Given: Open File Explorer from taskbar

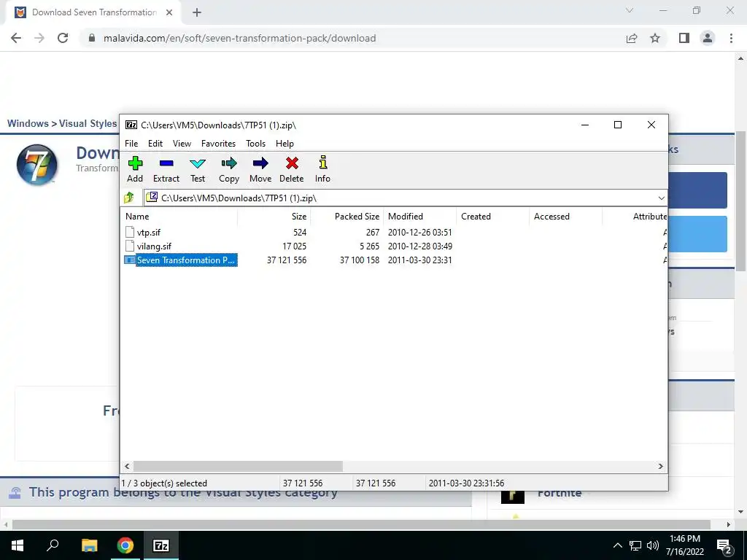Looking at the screenshot, I should (89, 545).
